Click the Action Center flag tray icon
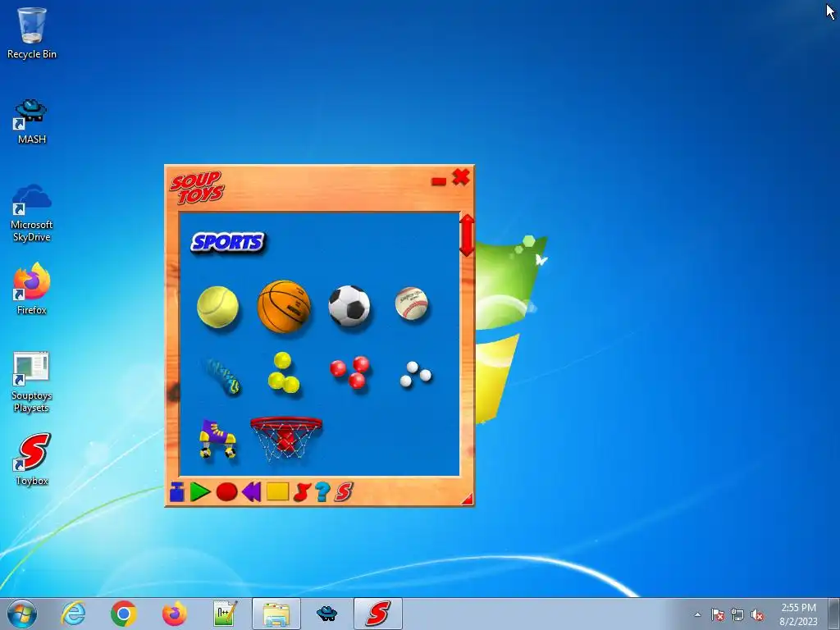 (718, 614)
